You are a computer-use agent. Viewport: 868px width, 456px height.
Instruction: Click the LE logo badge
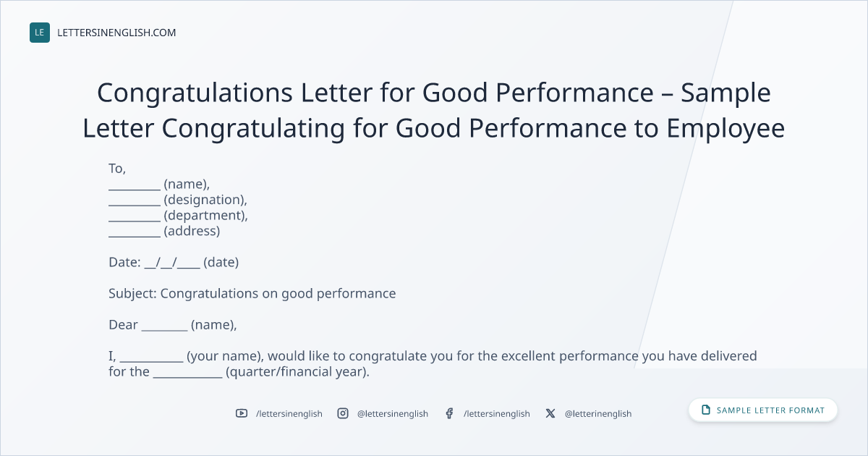[40, 33]
